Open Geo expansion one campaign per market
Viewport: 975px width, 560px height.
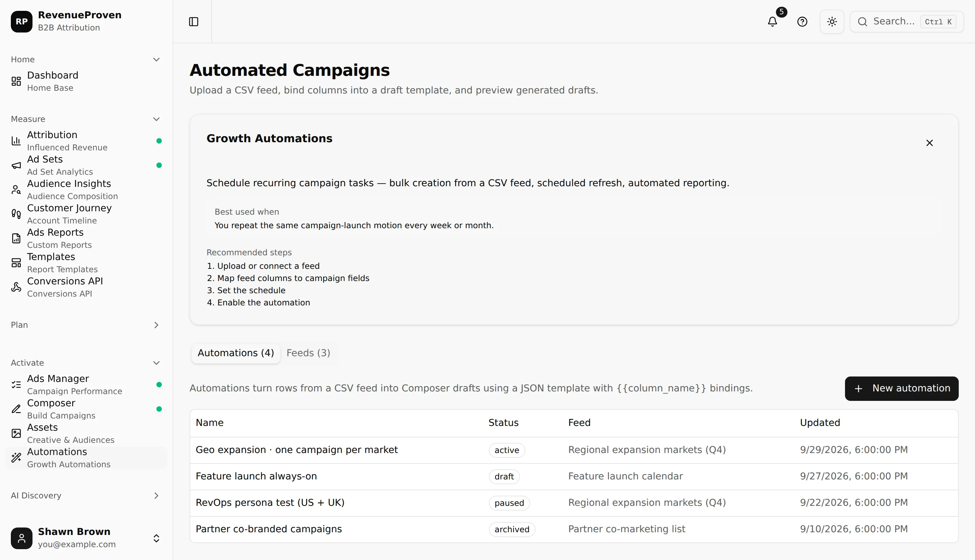click(297, 450)
